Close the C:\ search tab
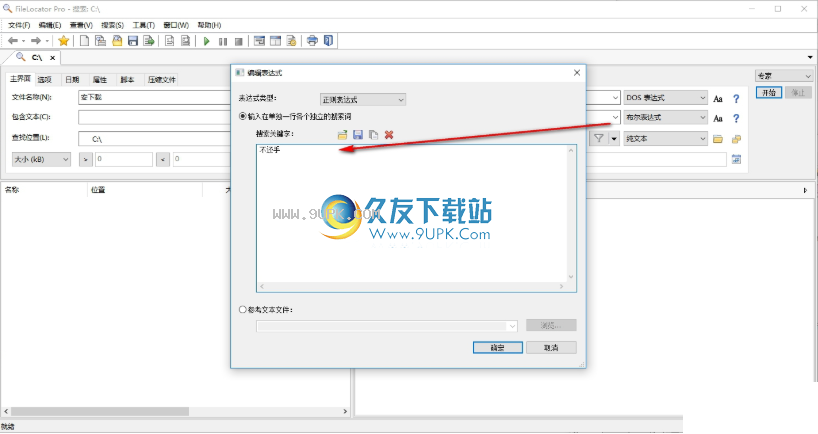Viewport: 818px width, 434px height. [x=52, y=58]
